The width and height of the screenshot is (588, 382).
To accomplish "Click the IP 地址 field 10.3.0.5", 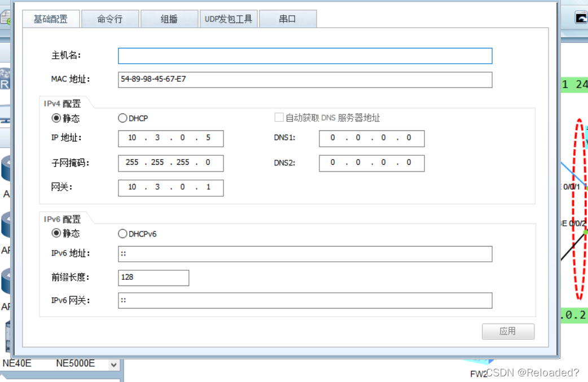I will 170,138.
